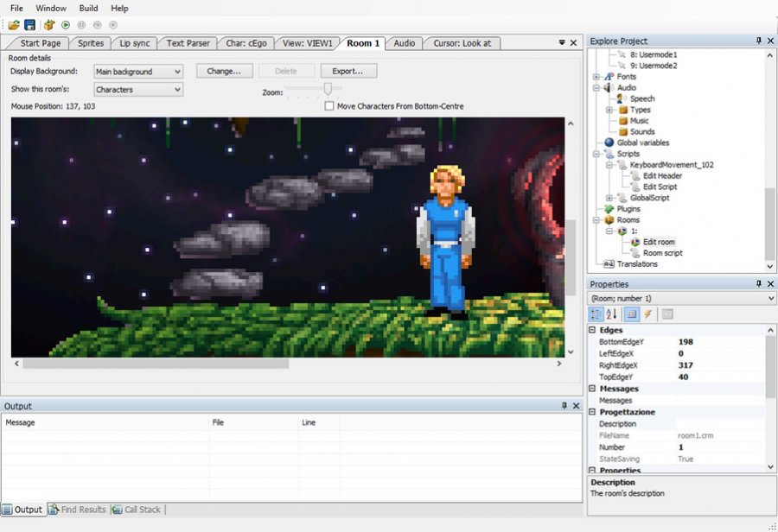Click the Open Game folder toolbar icon
The height and width of the screenshot is (532, 778).
pos(14,25)
